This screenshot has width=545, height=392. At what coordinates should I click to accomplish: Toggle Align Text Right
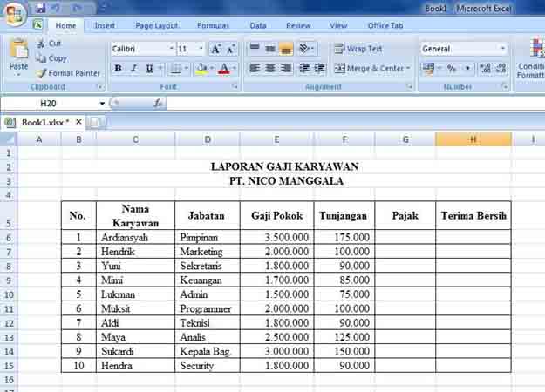[x=286, y=69]
